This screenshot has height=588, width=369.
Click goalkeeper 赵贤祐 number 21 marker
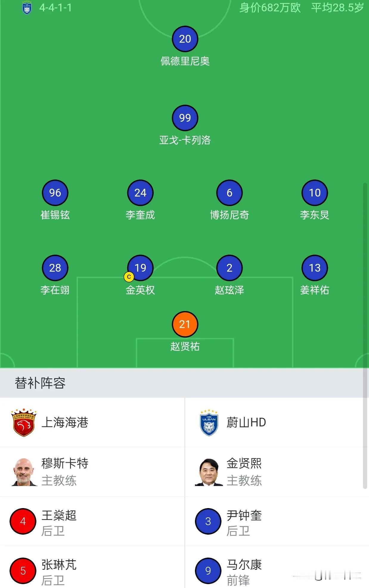[185, 324]
